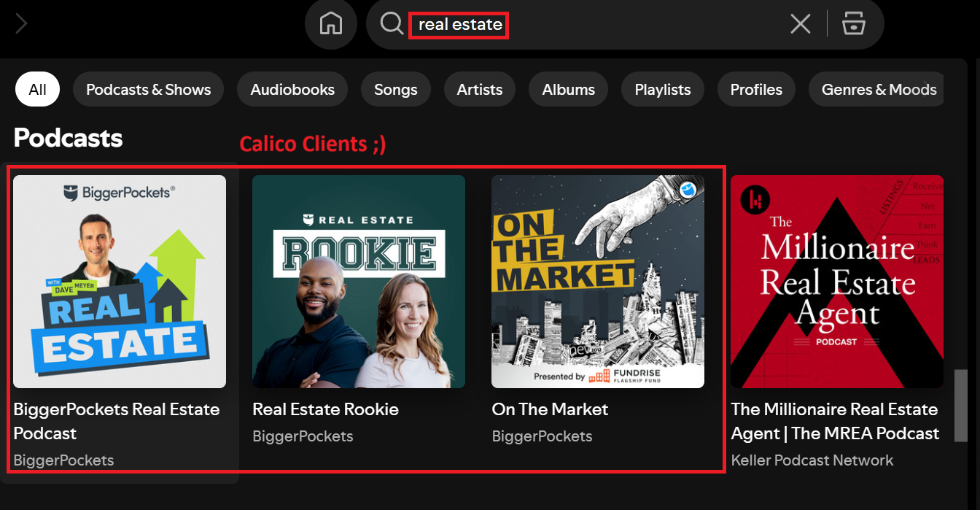980x510 pixels.
Task: Click the vertical scrollbar thumb
Action: point(961,406)
